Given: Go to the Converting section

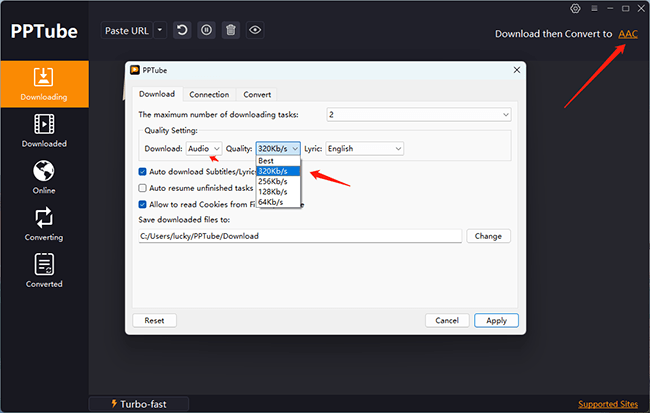Looking at the screenshot, I should [x=44, y=224].
